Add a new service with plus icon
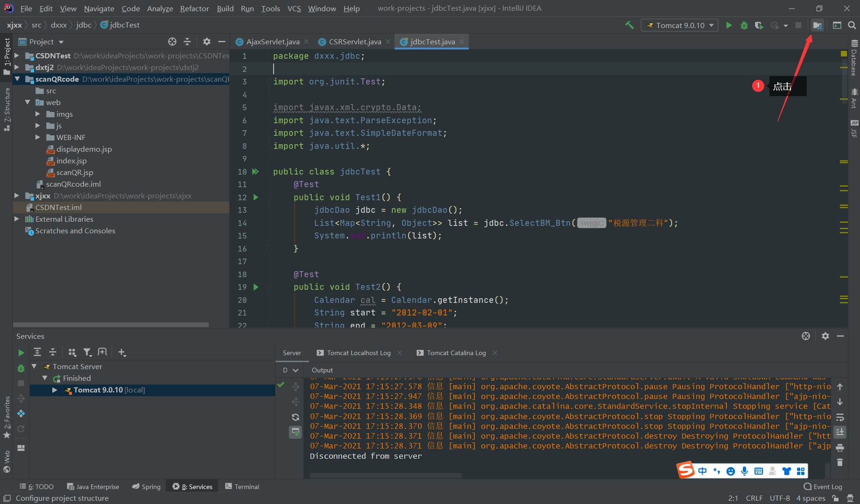Viewport: 860px width, 504px height. pyautogui.click(x=122, y=352)
